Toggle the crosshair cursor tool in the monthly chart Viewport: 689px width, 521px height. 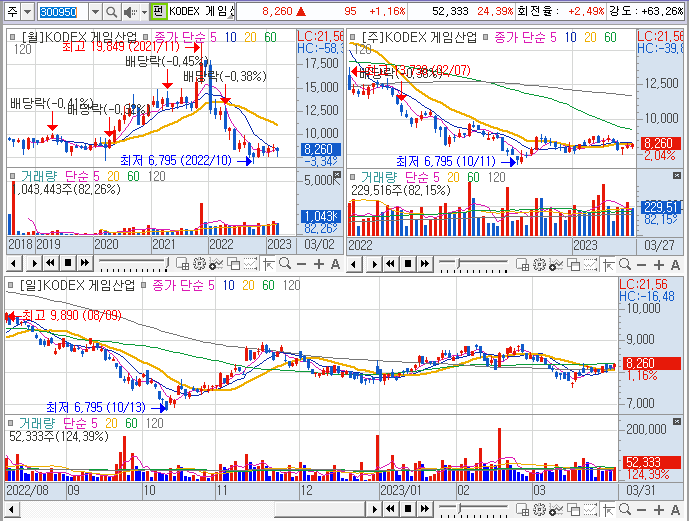pyautogui.click(x=268, y=264)
